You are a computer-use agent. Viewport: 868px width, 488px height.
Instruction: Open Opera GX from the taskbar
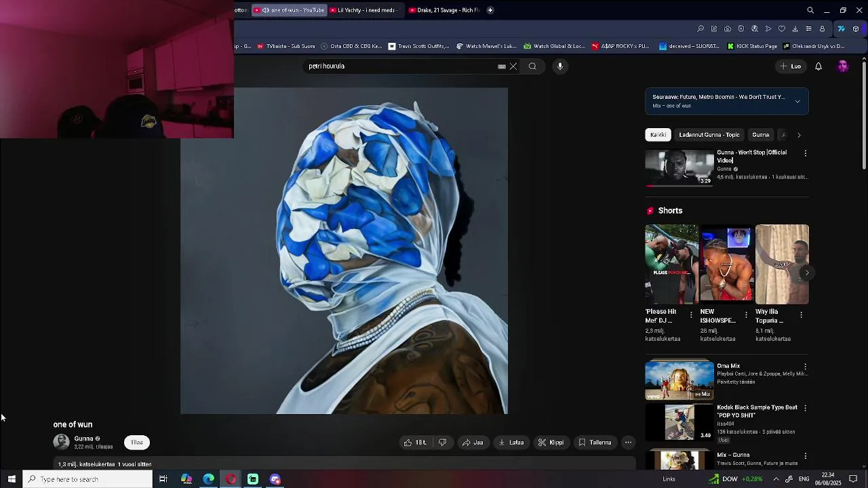[231, 479]
